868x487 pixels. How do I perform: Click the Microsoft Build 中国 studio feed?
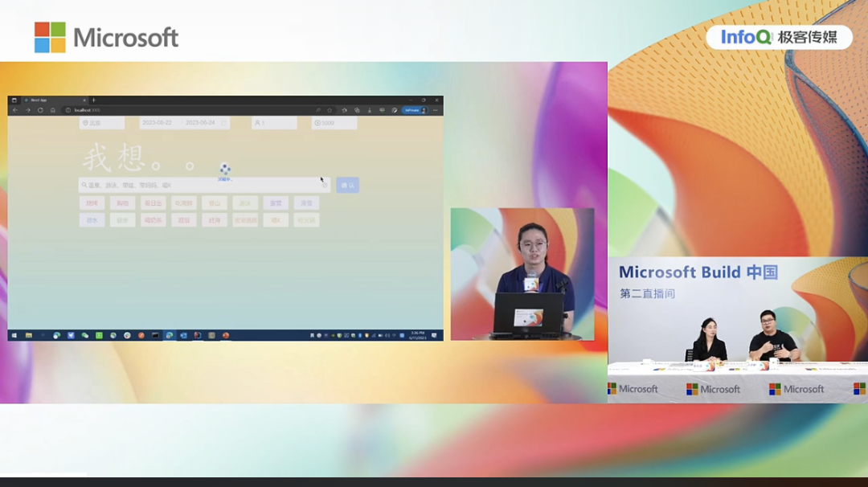tap(738, 329)
